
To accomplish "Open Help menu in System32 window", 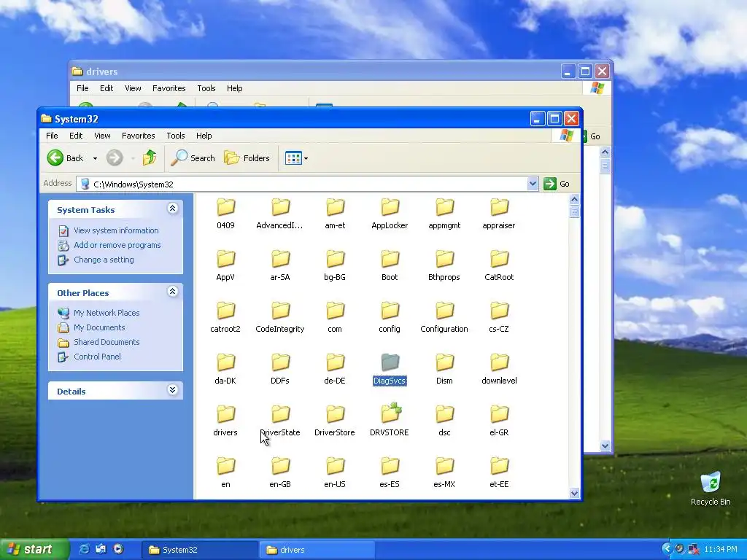I will pos(204,136).
